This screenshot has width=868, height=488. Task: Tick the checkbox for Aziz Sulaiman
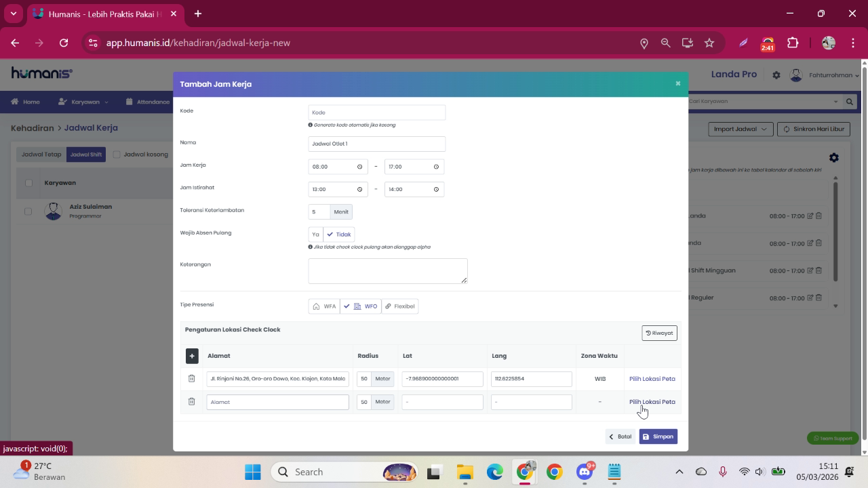click(28, 211)
